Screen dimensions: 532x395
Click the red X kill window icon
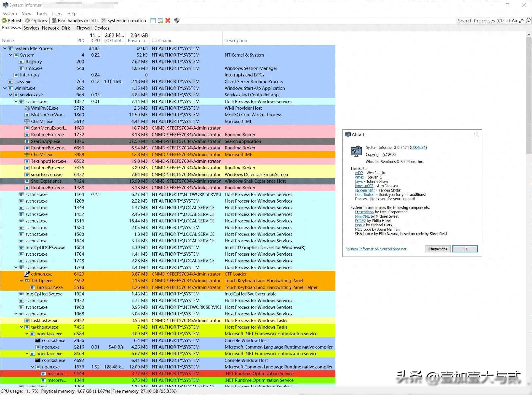click(x=168, y=21)
